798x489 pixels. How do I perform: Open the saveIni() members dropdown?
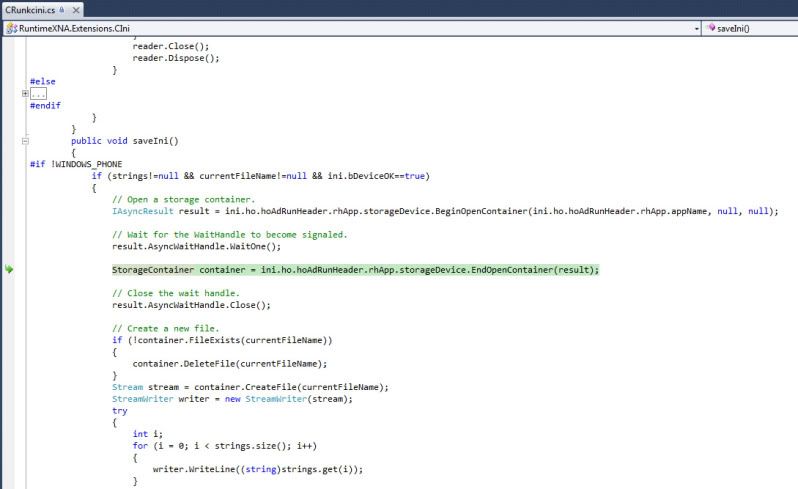click(x=750, y=28)
